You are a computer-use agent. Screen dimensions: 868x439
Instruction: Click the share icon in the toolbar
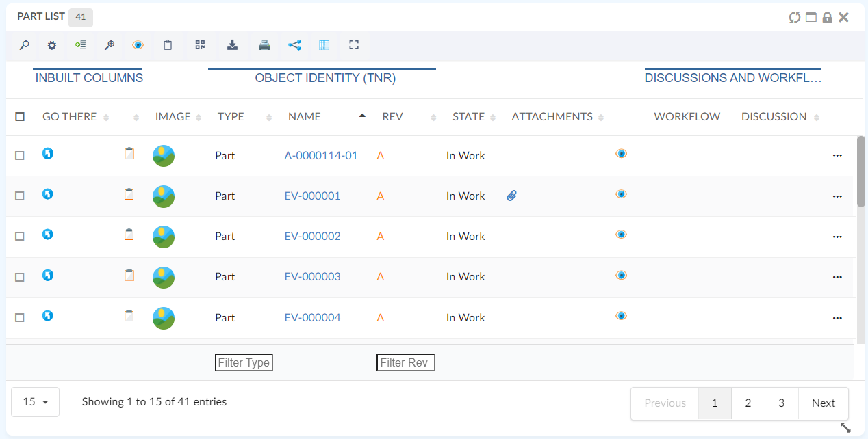[x=294, y=45]
